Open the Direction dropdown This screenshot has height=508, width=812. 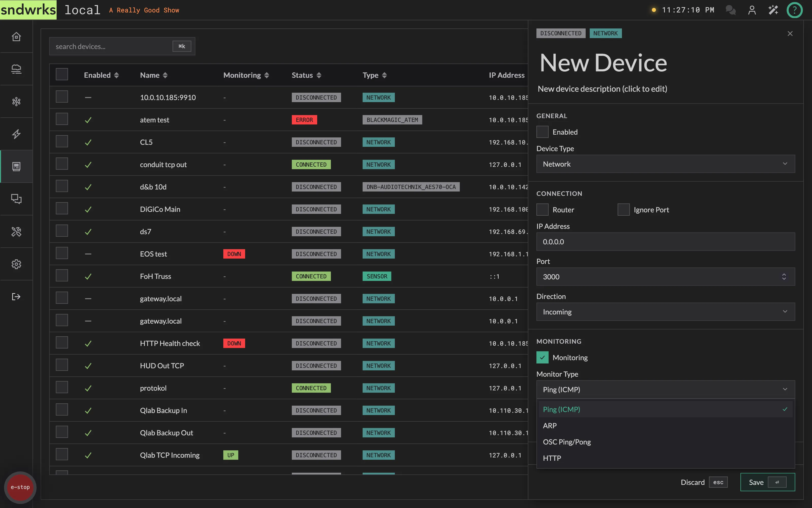click(x=665, y=312)
